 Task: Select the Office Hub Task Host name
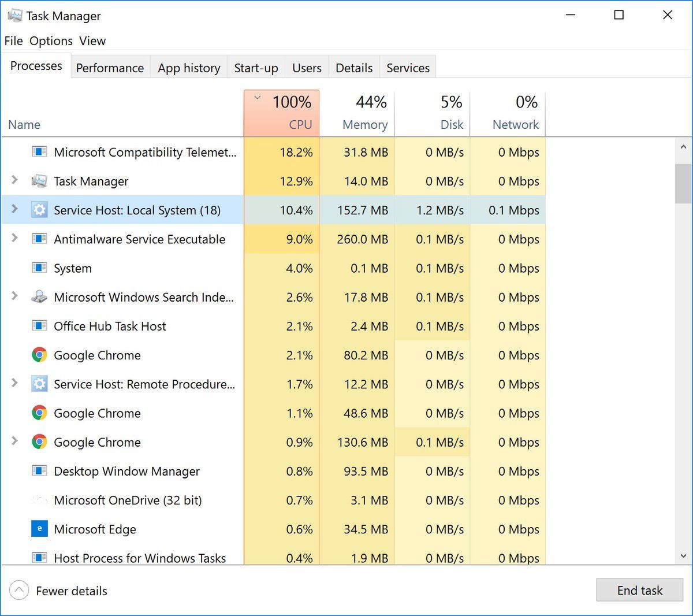point(110,326)
